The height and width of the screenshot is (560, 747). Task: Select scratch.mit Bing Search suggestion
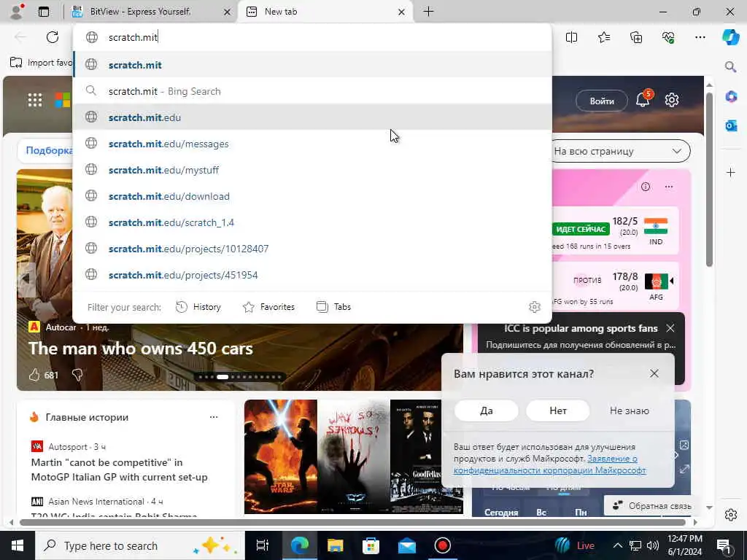[312, 91]
